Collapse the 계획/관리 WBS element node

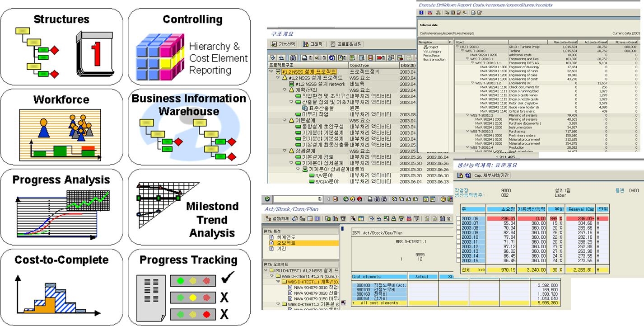click(285, 90)
